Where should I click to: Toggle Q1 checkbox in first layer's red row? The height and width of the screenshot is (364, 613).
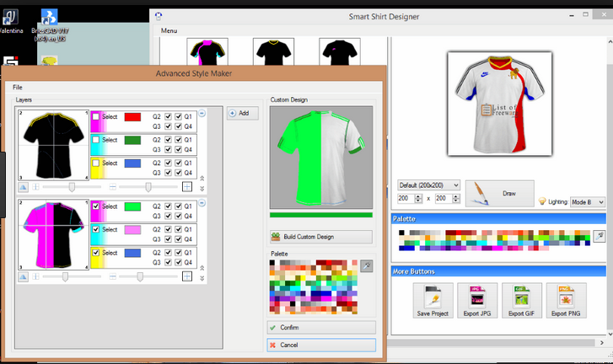[x=178, y=116]
